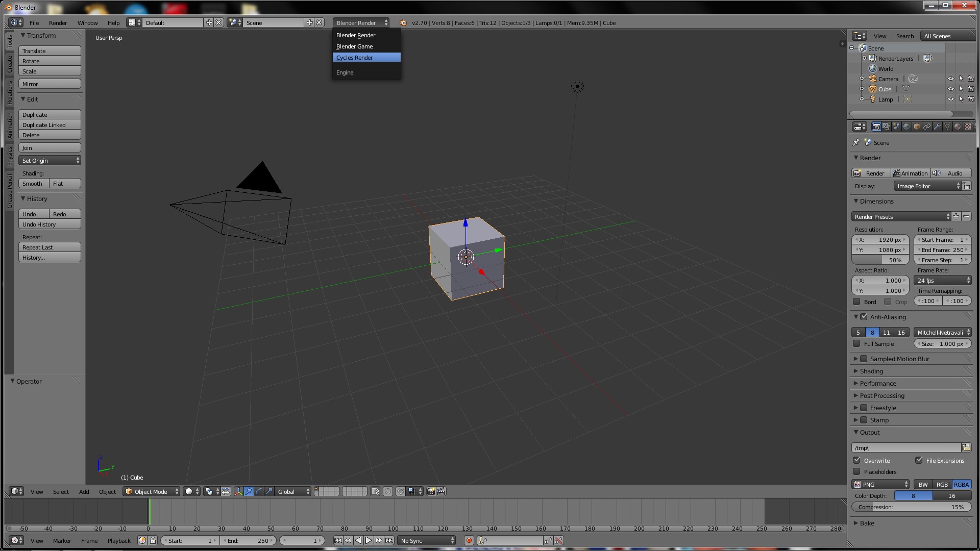Click the Smooth shading button
This screenshot has height=551, width=980.
[32, 183]
